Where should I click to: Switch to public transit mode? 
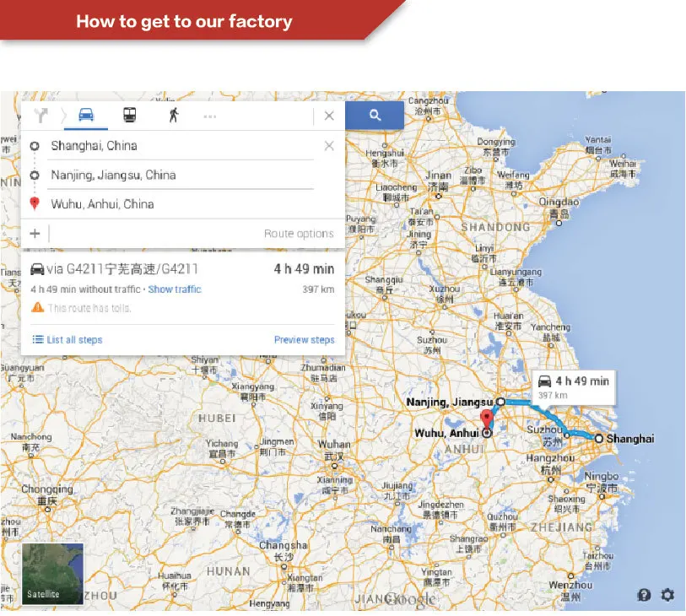(129, 115)
